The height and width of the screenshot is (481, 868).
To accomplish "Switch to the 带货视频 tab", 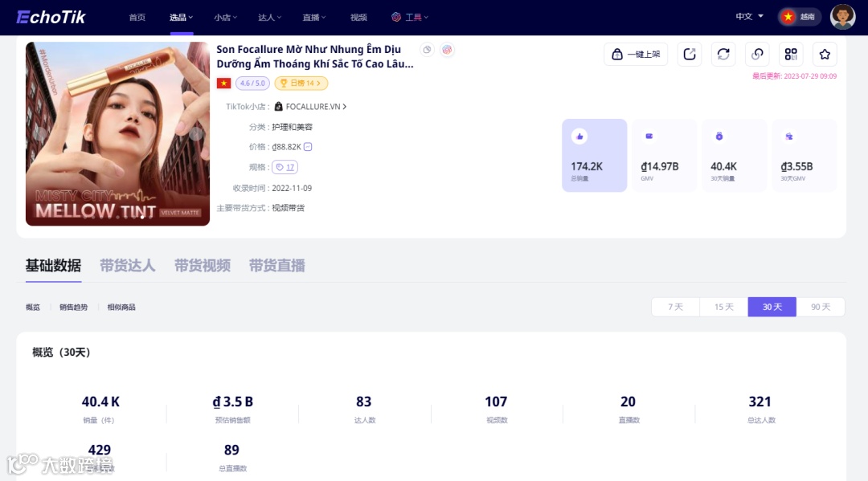I will pyautogui.click(x=202, y=265).
